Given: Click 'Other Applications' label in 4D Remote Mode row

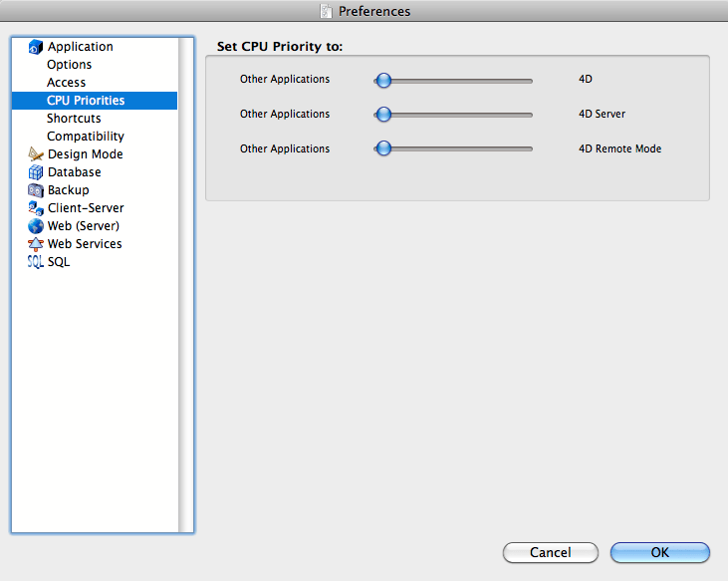Looking at the screenshot, I should point(285,149).
